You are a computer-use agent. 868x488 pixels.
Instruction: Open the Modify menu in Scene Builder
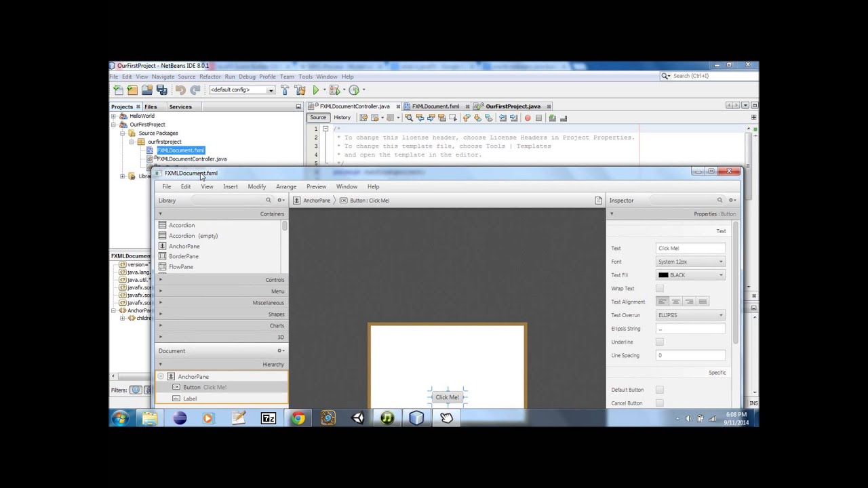[256, 186]
